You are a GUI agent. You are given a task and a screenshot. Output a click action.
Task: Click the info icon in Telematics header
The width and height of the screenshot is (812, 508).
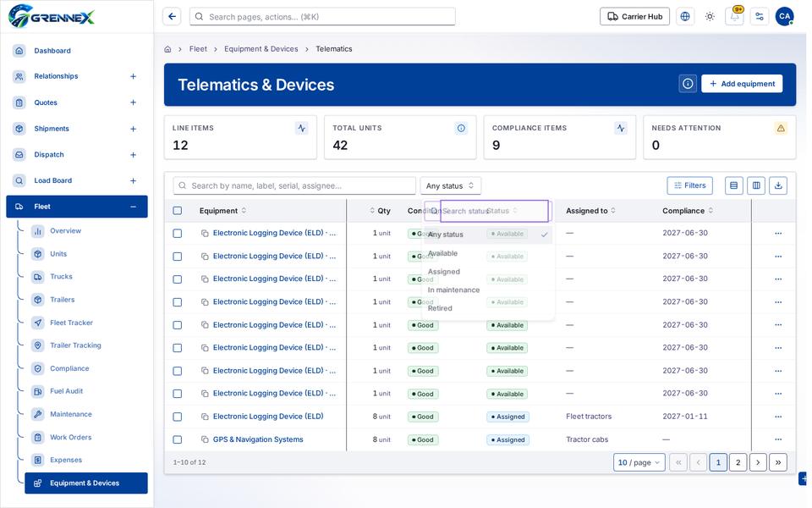click(x=687, y=84)
